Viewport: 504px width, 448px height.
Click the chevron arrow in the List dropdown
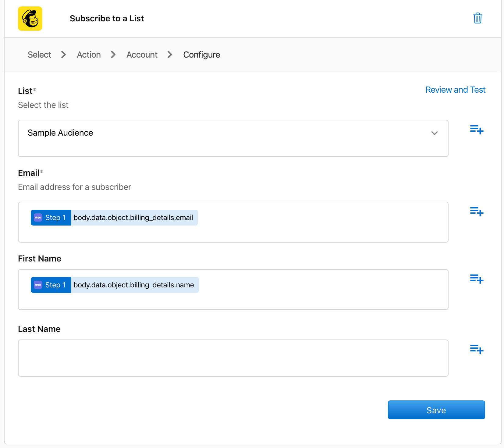pos(434,133)
